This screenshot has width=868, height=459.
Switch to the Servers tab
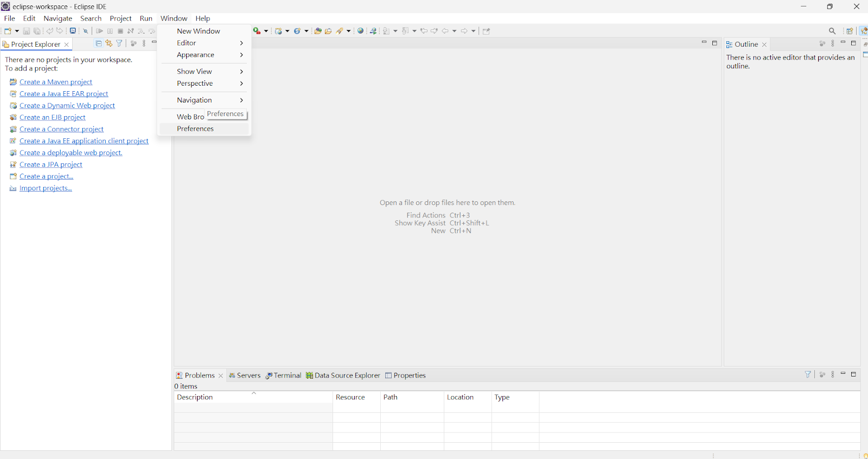click(x=244, y=375)
